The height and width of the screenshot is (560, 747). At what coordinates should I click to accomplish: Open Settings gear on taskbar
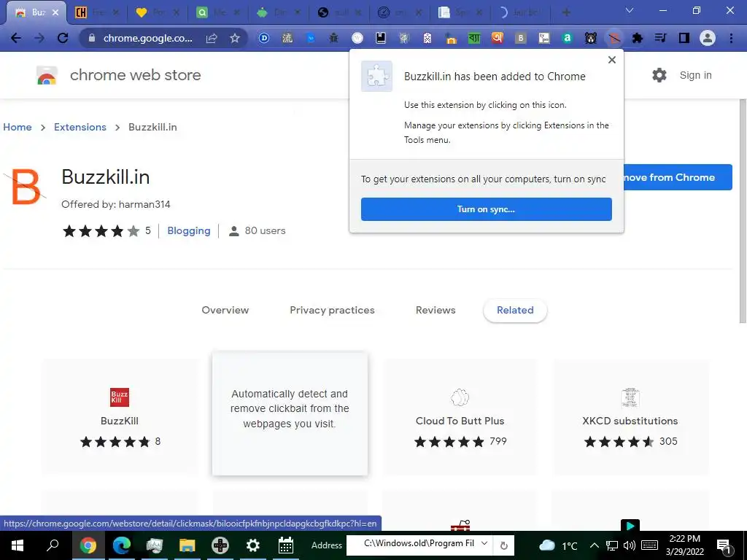[253, 545]
